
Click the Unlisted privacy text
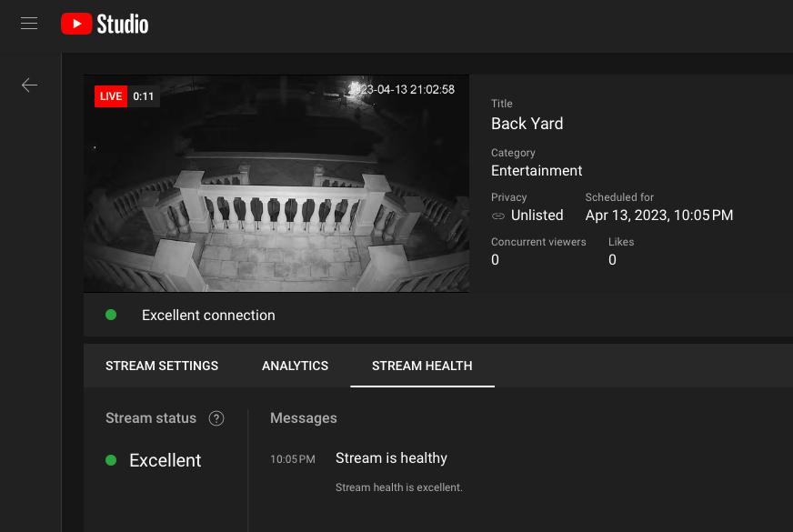(537, 216)
